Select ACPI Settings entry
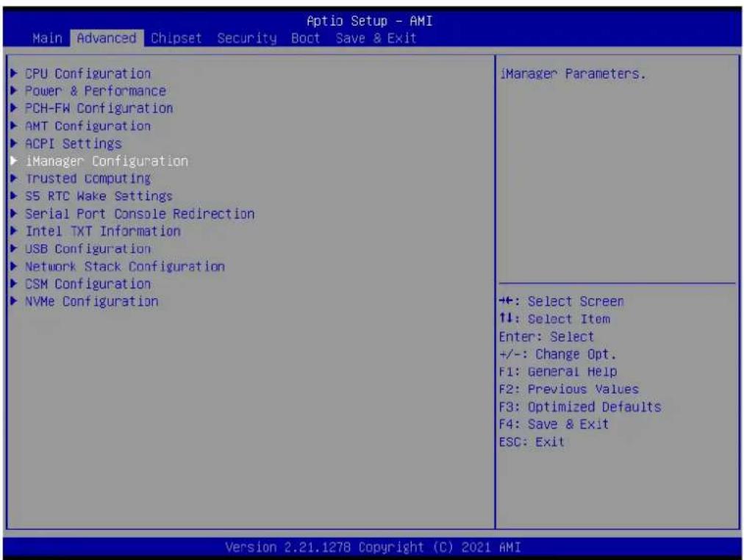The image size is (744, 560). [x=73, y=143]
